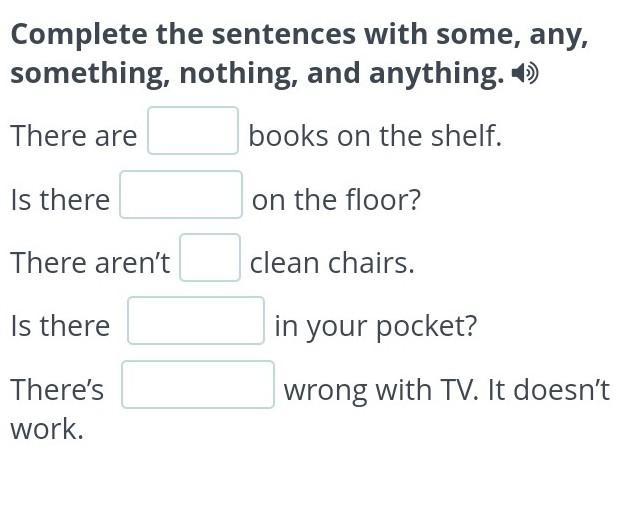Click the text "clean chairs."

point(332,263)
